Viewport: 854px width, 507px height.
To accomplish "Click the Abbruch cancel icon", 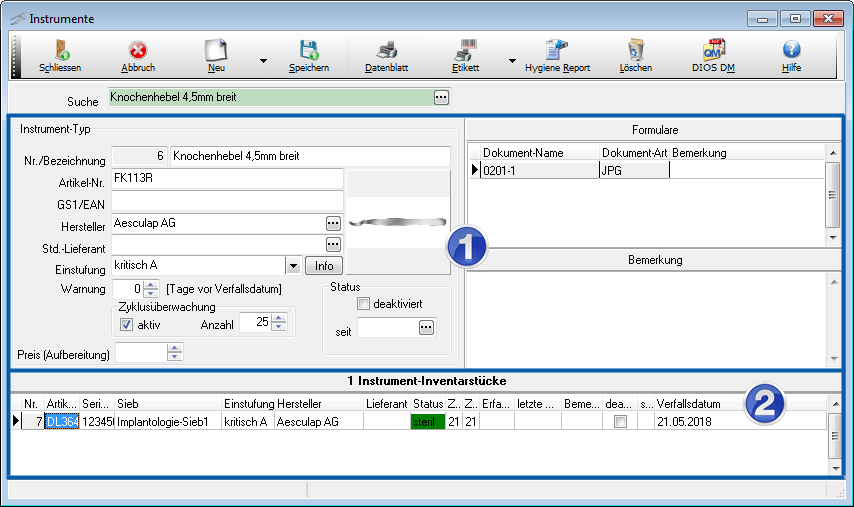I will coord(138,51).
